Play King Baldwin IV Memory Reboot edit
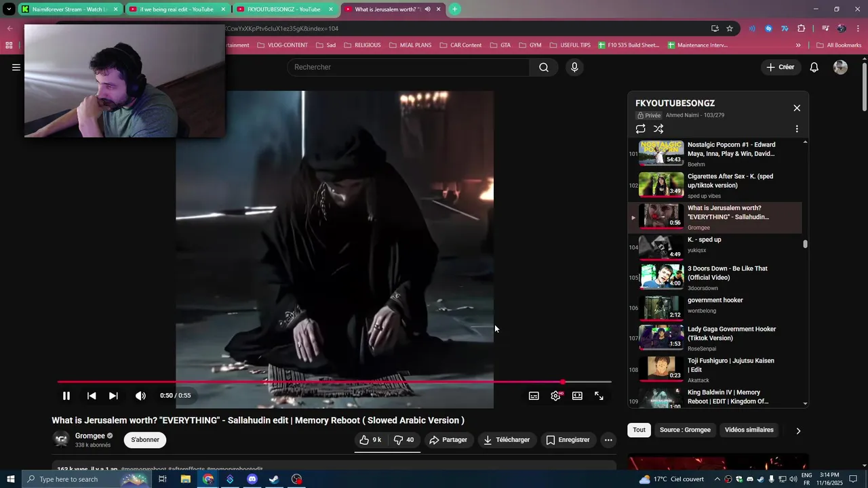This screenshot has height=488, width=868. click(715, 397)
